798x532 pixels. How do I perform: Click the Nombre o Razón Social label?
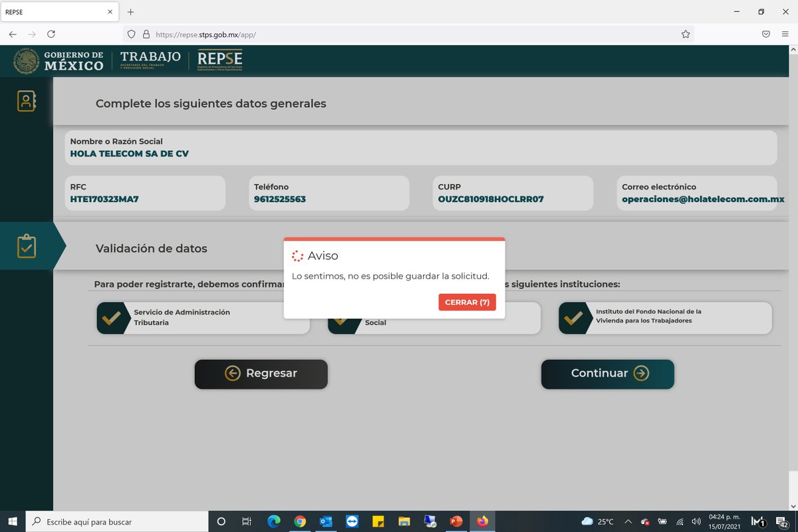pyautogui.click(x=116, y=142)
